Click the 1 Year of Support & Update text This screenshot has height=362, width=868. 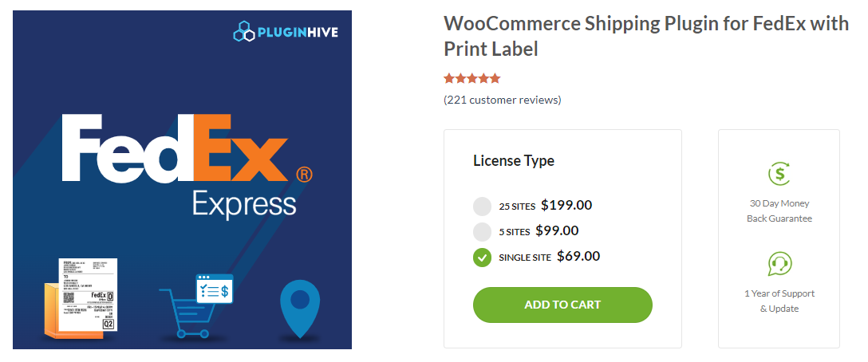pos(779,301)
